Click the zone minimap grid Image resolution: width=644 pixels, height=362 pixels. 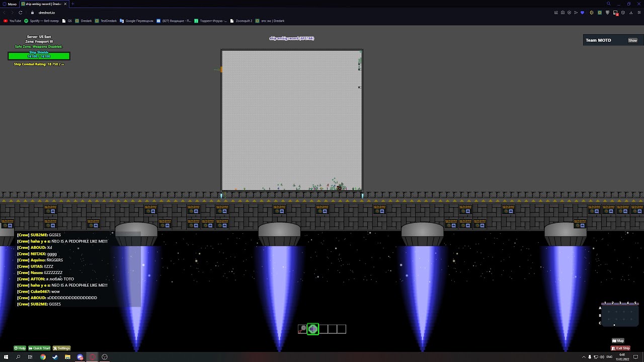tap(620, 315)
